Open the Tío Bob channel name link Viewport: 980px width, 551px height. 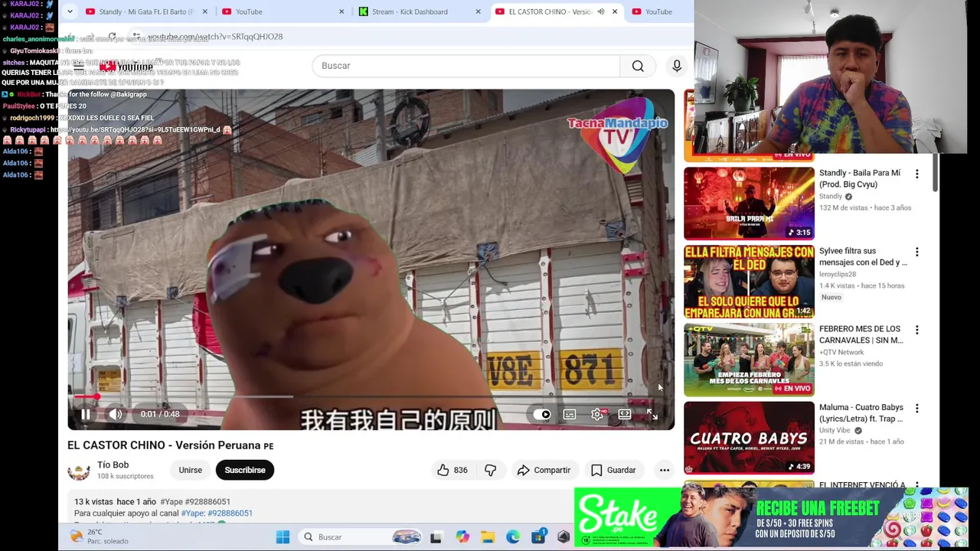point(113,465)
